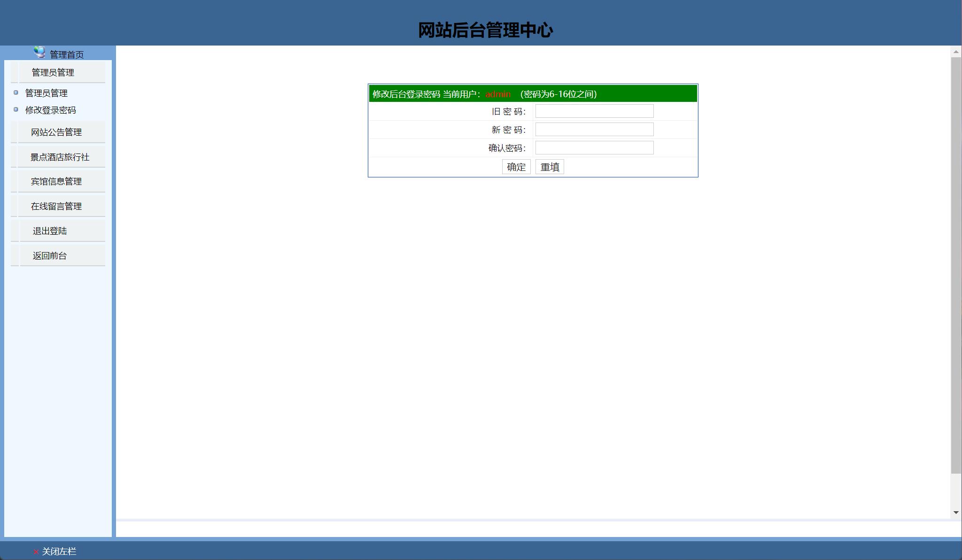Open 在线留言管理 menu section
The width and height of the screenshot is (962, 560).
56,206
